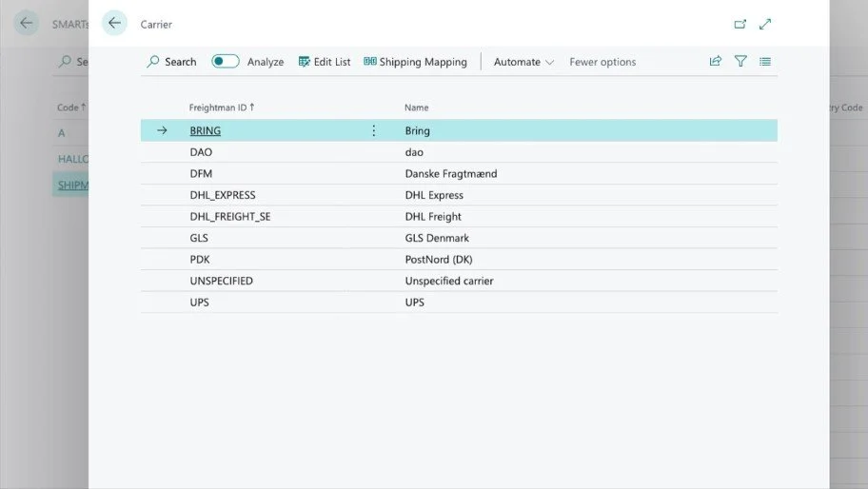The width and height of the screenshot is (868, 489).
Task: Click the DHL Express name cell
Action: point(434,195)
